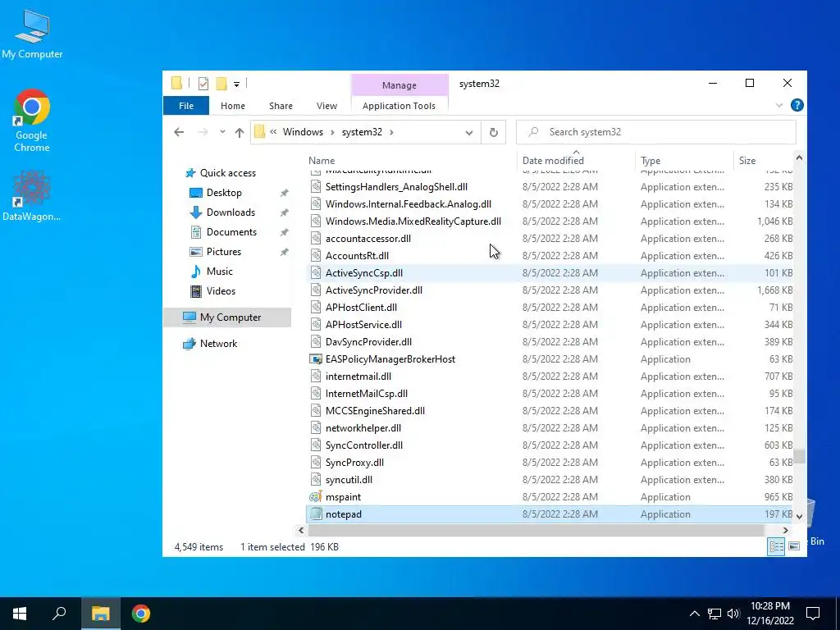Viewport: 840px width, 630px height.
Task: Open the recent locations dropdown arrow
Action: 222,132
